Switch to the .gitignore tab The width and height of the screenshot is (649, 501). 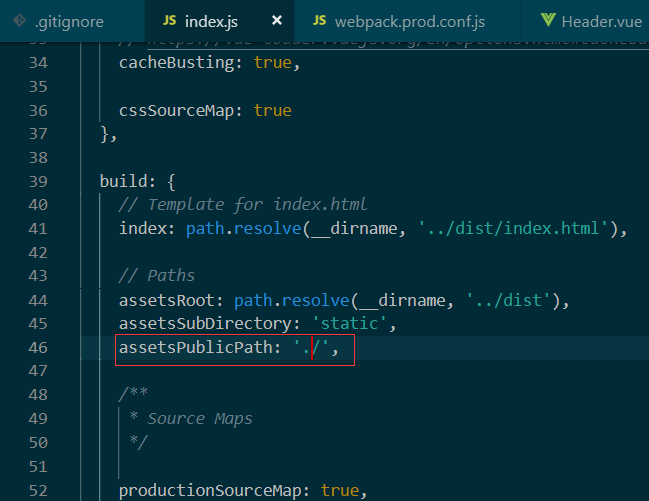pos(68,20)
